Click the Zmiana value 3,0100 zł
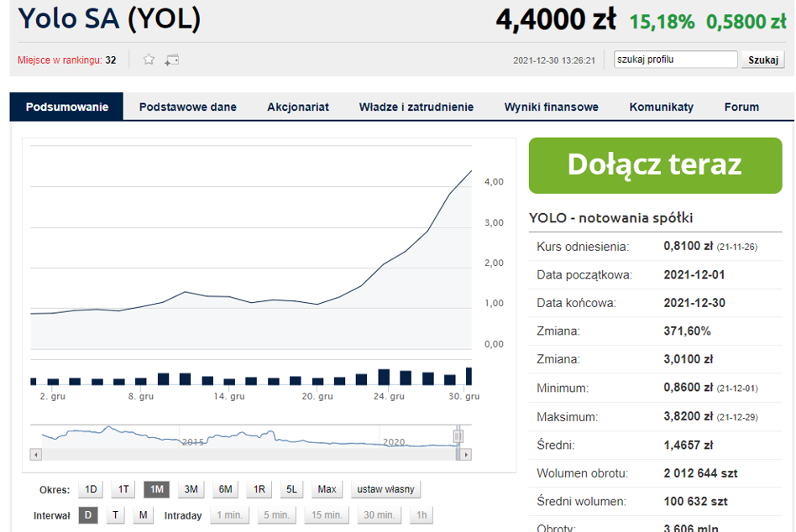This screenshot has height=532, width=796. 689,359
